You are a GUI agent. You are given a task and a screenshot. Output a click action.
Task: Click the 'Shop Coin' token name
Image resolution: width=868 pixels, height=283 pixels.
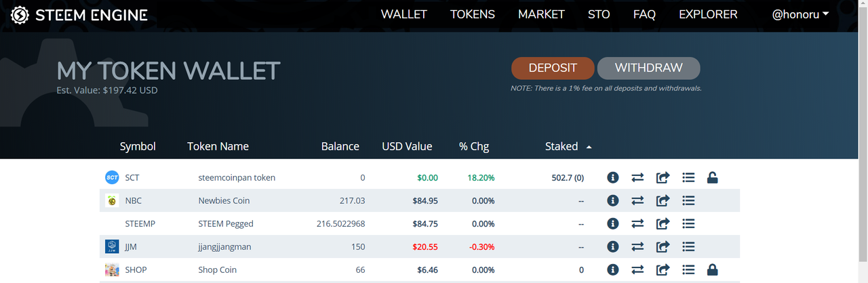pyautogui.click(x=217, y=269)
